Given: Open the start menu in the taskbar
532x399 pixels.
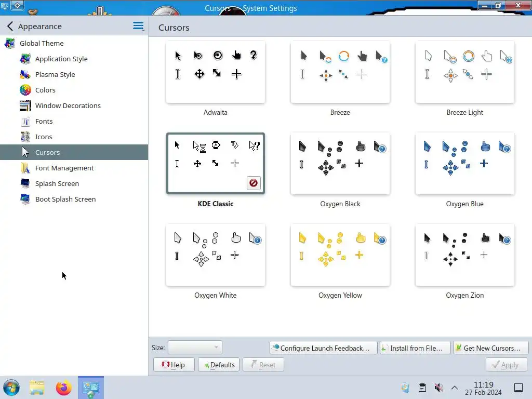Looking at the screenshot, I should [11, 388].
